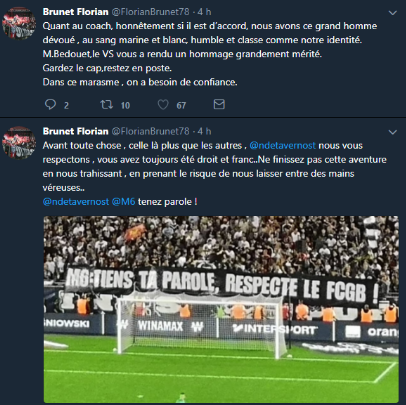This screenshot has width=406, height=405.
Task: Open the @ndetavernost mention before @M6
Action: [76, 202]
